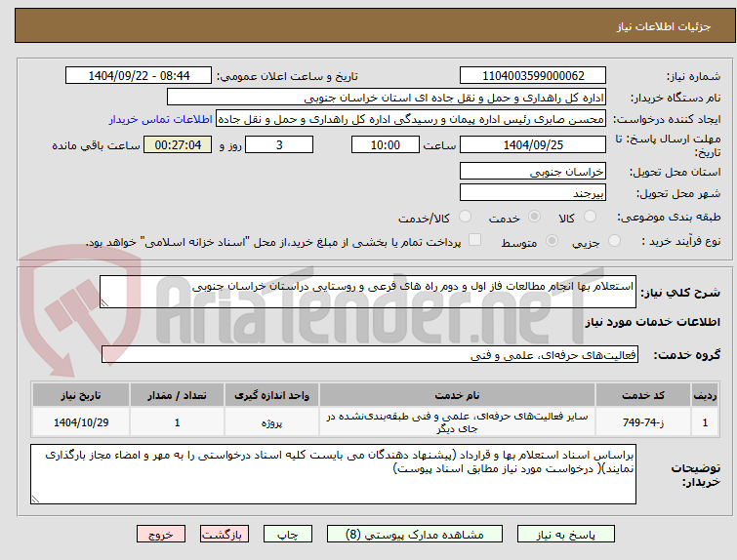
Task: Click the کد خدمت column header
Action: click(642, 395)
